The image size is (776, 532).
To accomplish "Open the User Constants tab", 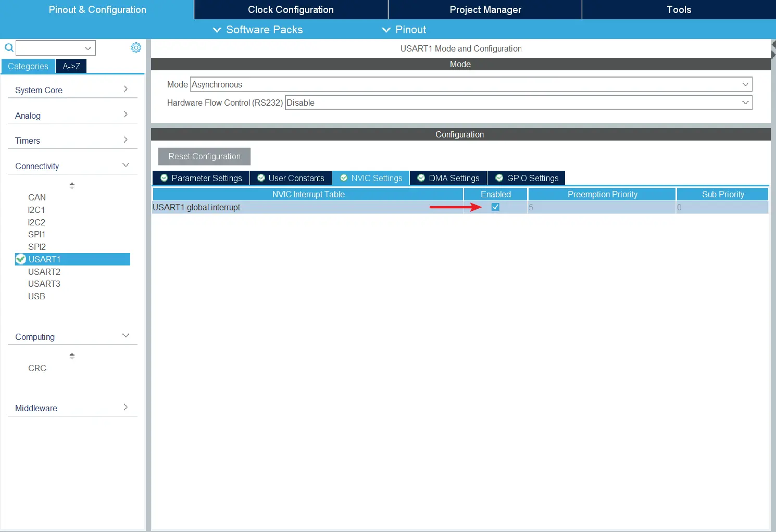I will coord(291,178).
